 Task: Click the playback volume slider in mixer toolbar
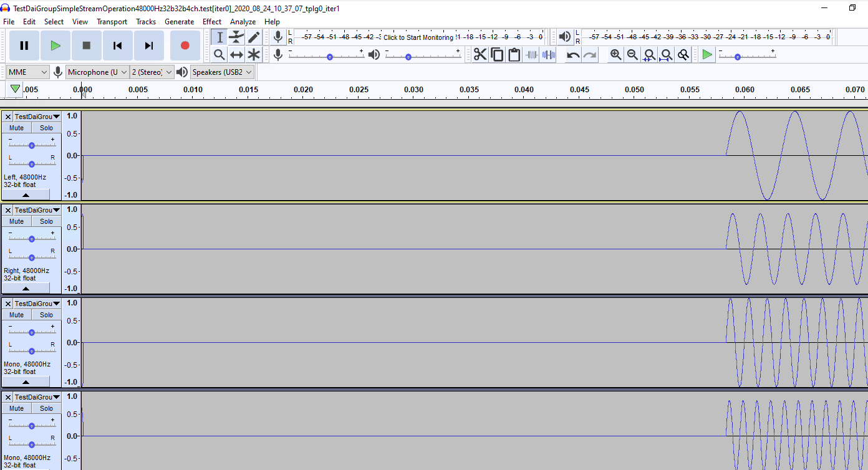coord(423,56)
